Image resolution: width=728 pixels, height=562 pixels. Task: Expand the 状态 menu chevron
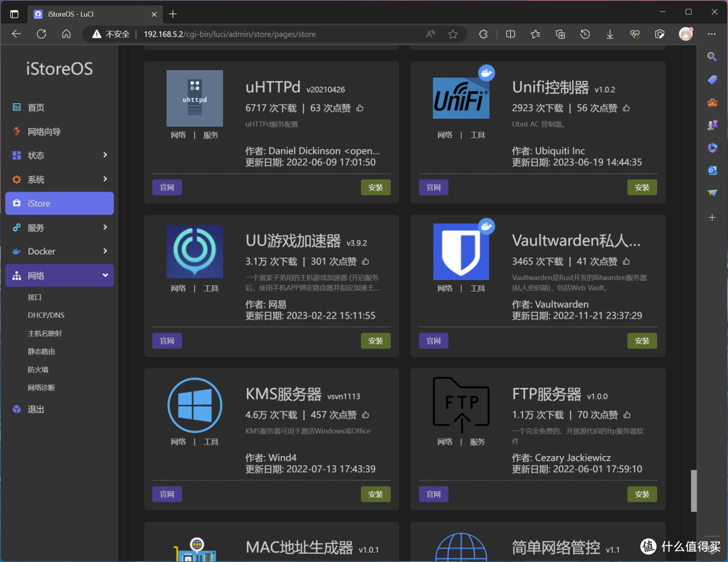click(x=105, y=154)
